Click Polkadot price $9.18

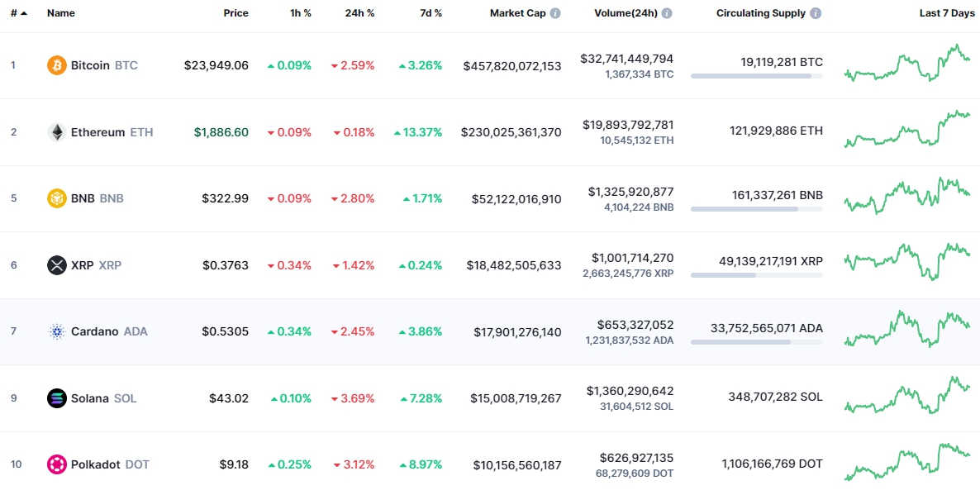tap(234, 464)
